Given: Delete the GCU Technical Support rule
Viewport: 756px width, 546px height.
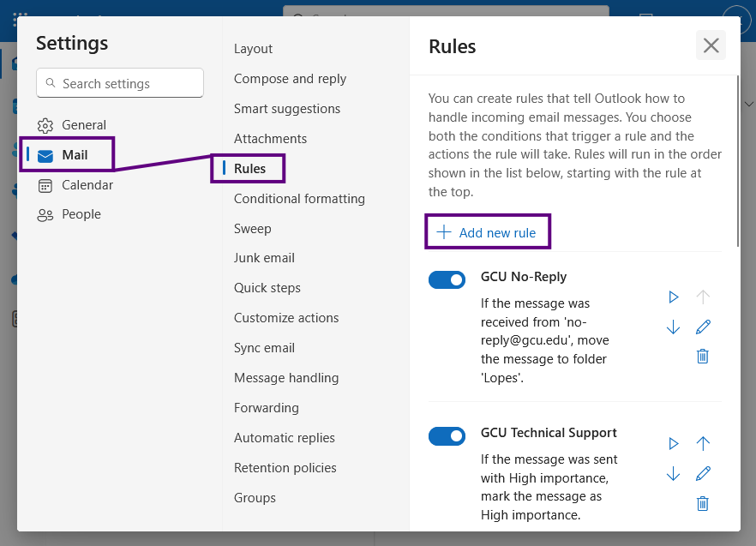Looking at the screenshot, I should click(703, 503).
